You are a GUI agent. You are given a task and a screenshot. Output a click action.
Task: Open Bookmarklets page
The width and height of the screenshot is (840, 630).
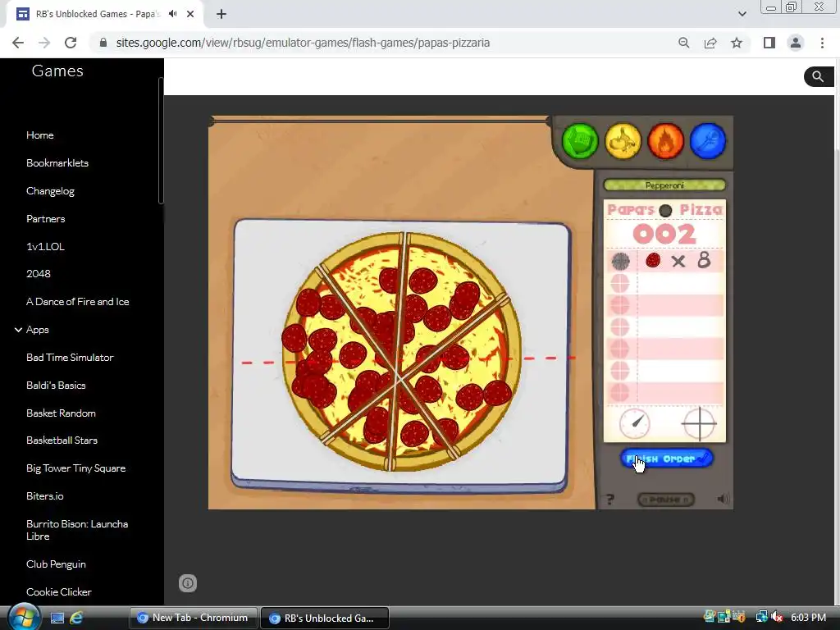point(57,163)
